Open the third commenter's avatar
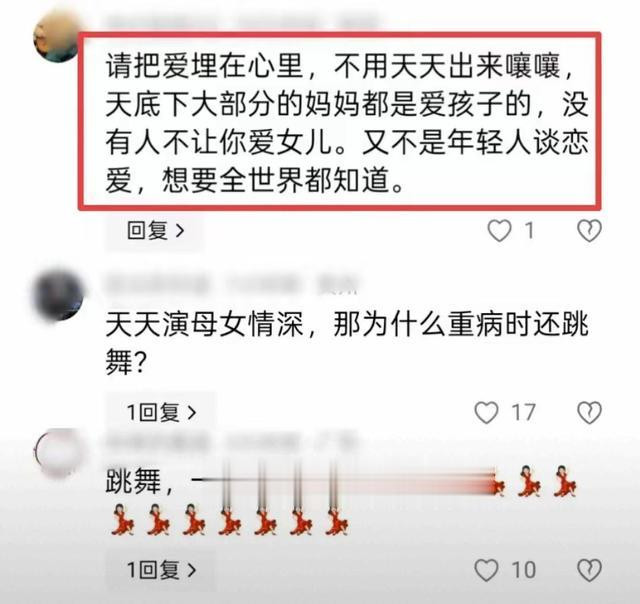 [x=58, y=453]
